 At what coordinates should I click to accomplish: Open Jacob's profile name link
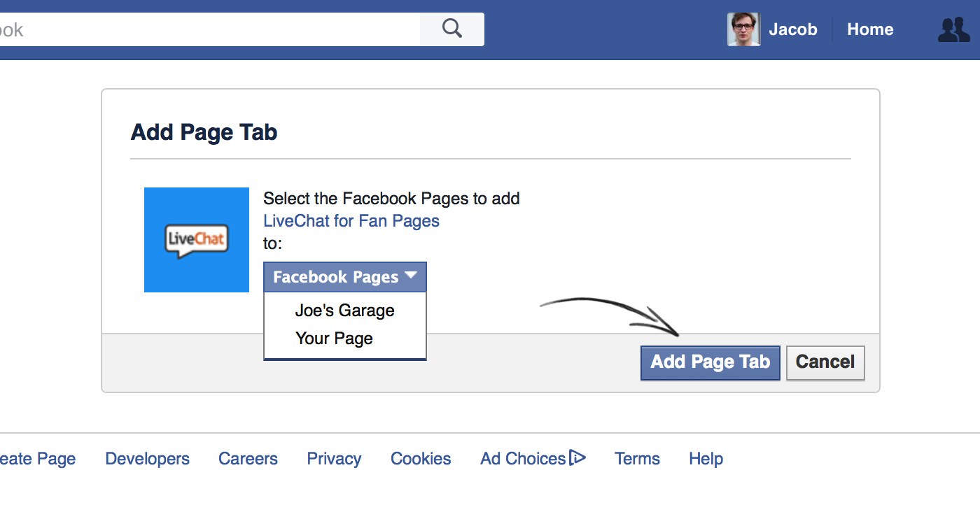(x=792, y=29)
